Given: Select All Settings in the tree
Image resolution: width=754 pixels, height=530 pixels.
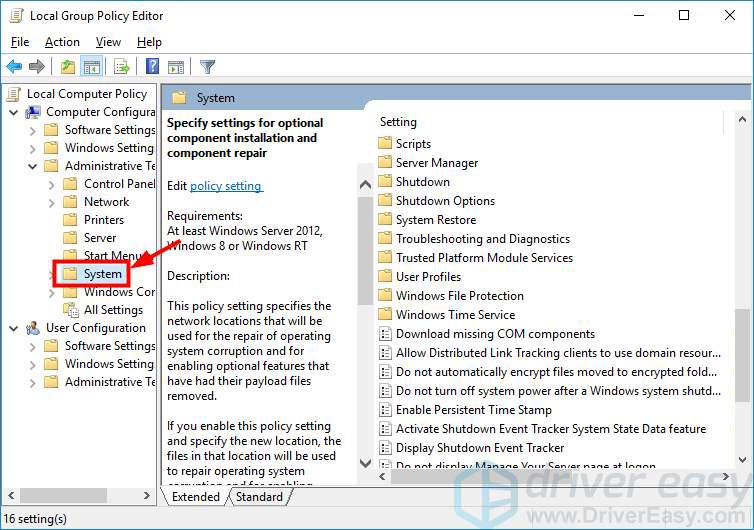Looking at the screenshot, I should 113,310.
